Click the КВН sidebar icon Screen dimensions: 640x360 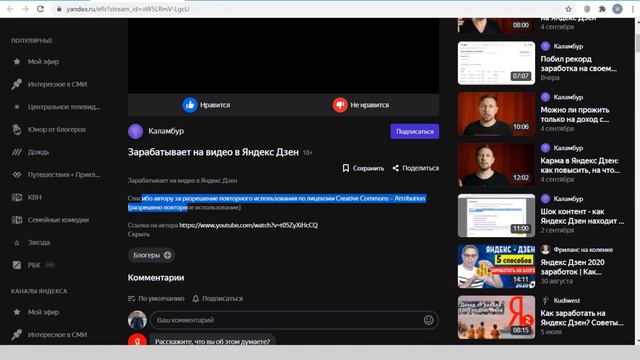(x=17, y=197)
